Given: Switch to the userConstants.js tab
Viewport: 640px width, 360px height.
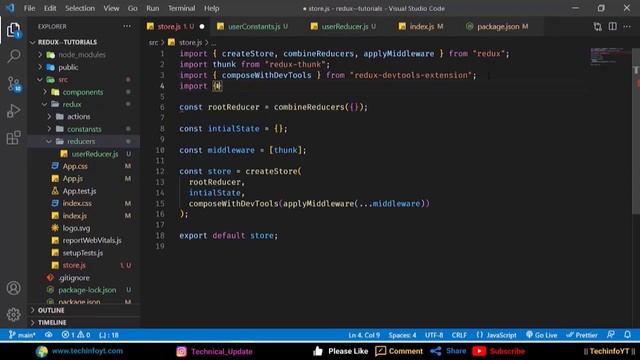Looking at the screenshot, I should click(257, 27).
